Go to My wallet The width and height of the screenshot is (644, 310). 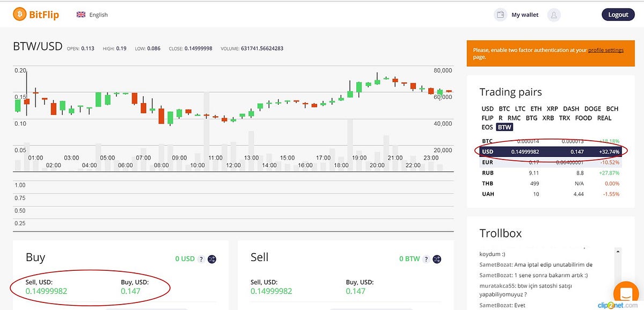(525, 15)
